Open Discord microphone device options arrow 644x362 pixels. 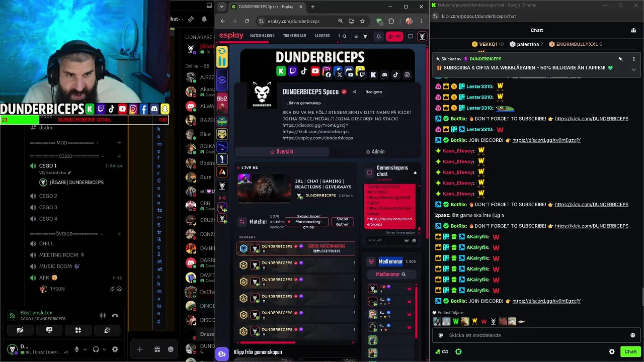click(85, 349)
